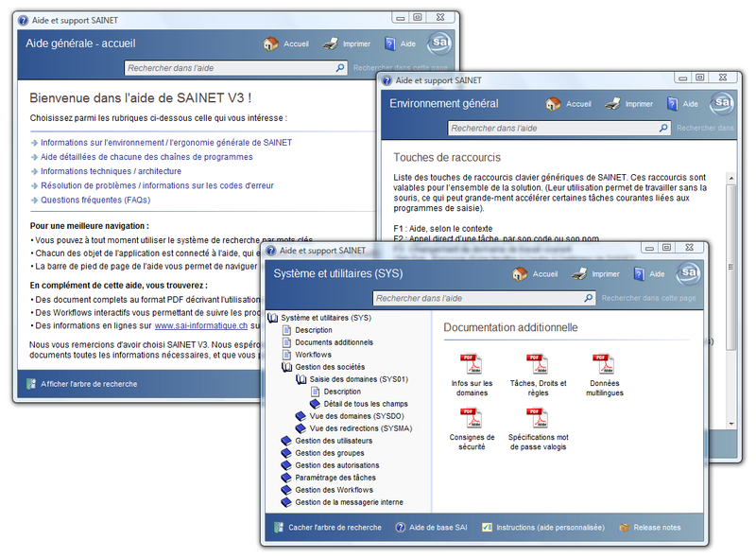Image resolution: width=756 pixels, height=558 pixels.
Task: Click vertical scrollbar in Environnement général window
Action: pos(730,265)
